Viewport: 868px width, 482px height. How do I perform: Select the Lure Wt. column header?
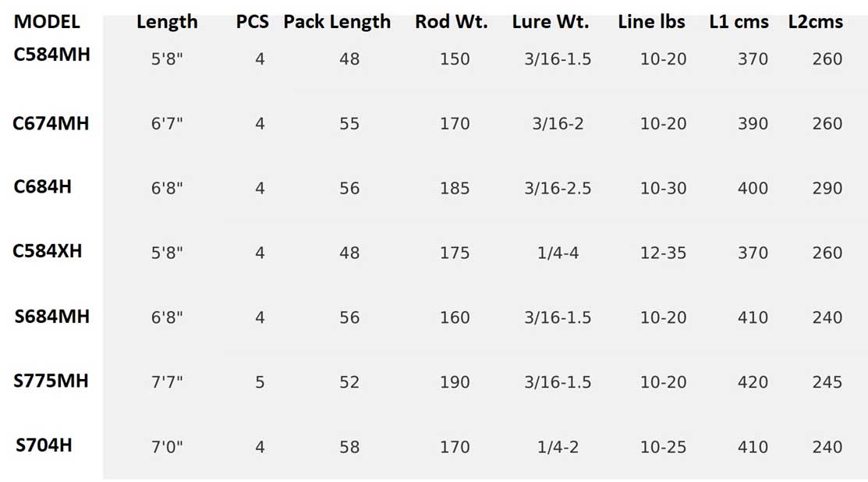pyautogui.click(x=551, y=22)
